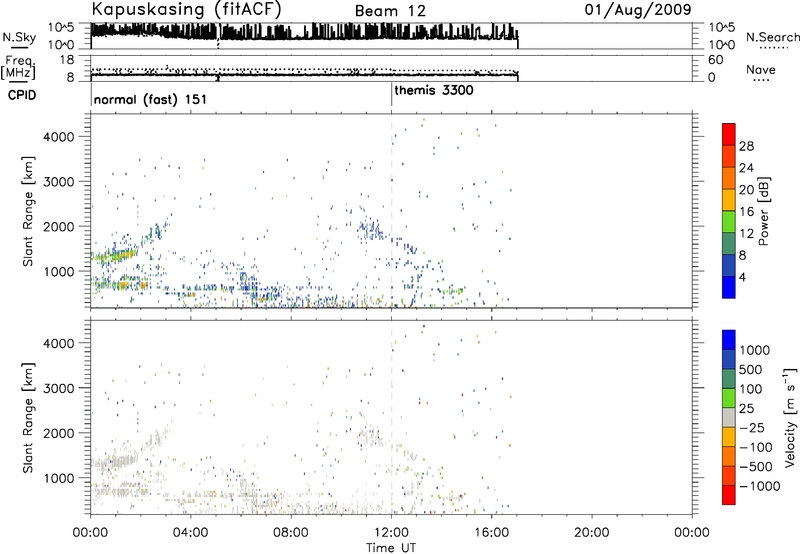
Task: Click the "themis 3300" CPID text
Action: (434, 90)
